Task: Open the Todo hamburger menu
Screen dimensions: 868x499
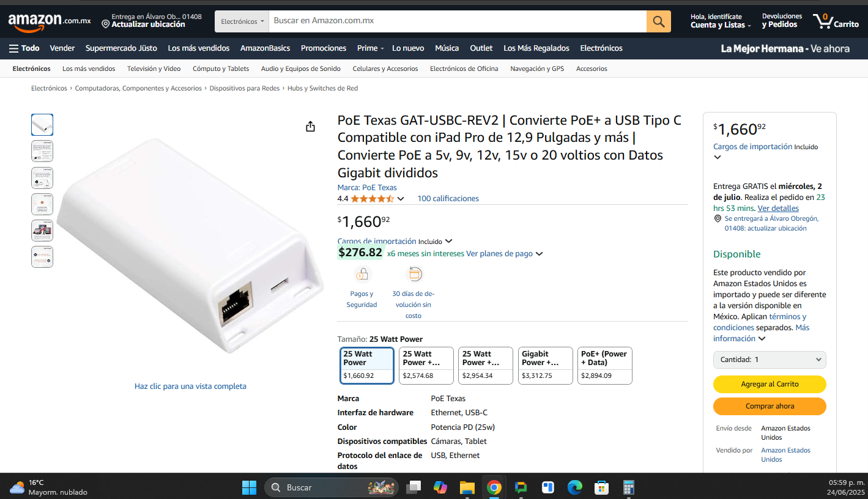Action: pos(24,48)
